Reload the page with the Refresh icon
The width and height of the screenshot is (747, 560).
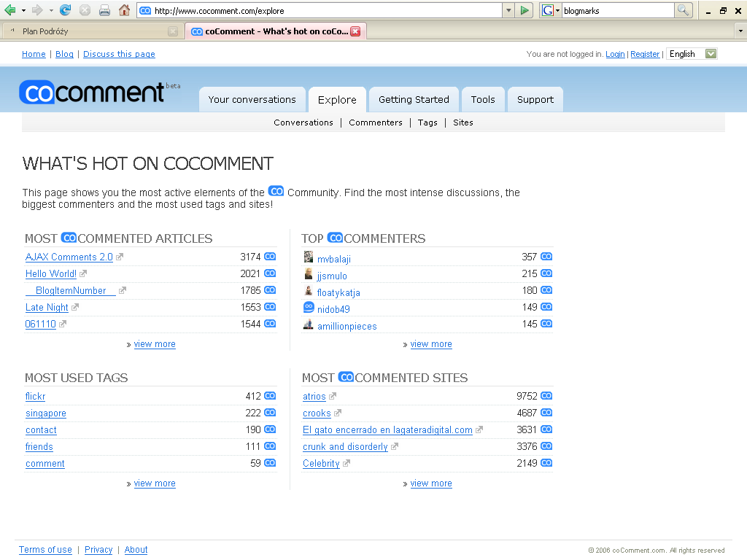click(65, 10)
